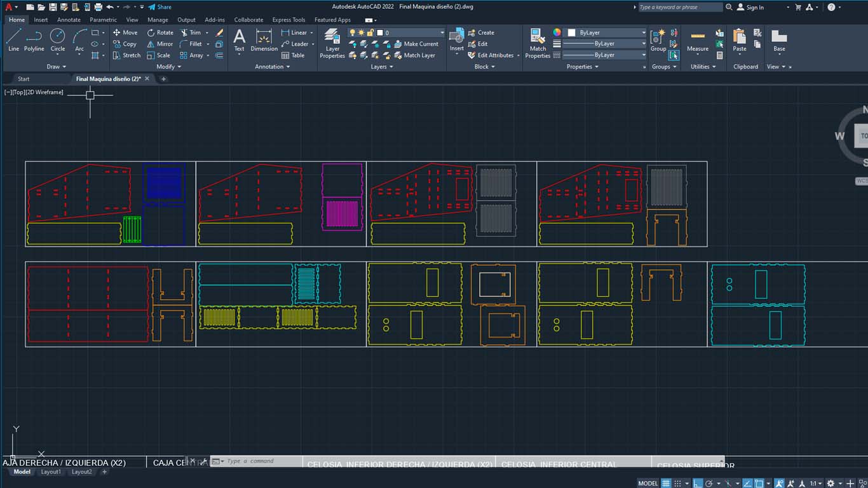Insert a Table annotation

293,55
